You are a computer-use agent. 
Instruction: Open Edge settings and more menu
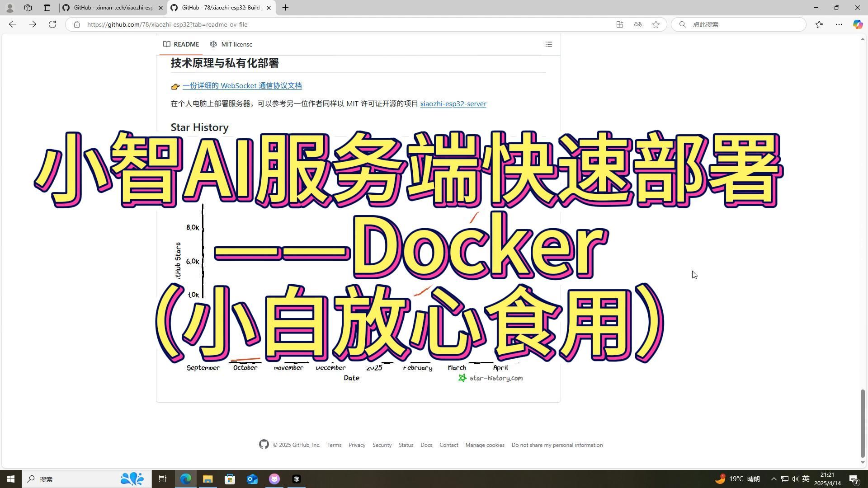coord(839,24)
